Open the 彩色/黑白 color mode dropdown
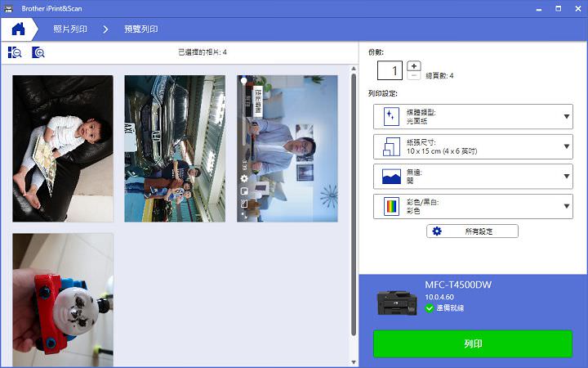 tap(473, 206)
